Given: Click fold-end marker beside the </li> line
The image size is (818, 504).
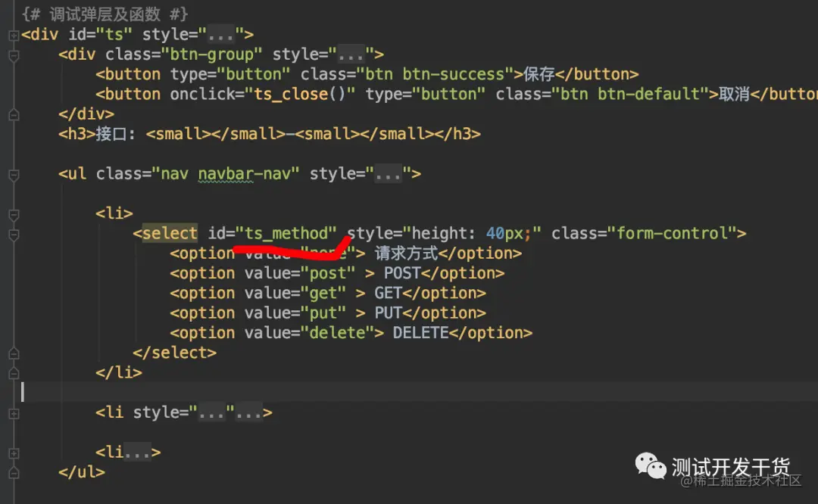Looking at the screenshot, I should tap(14, 373).
